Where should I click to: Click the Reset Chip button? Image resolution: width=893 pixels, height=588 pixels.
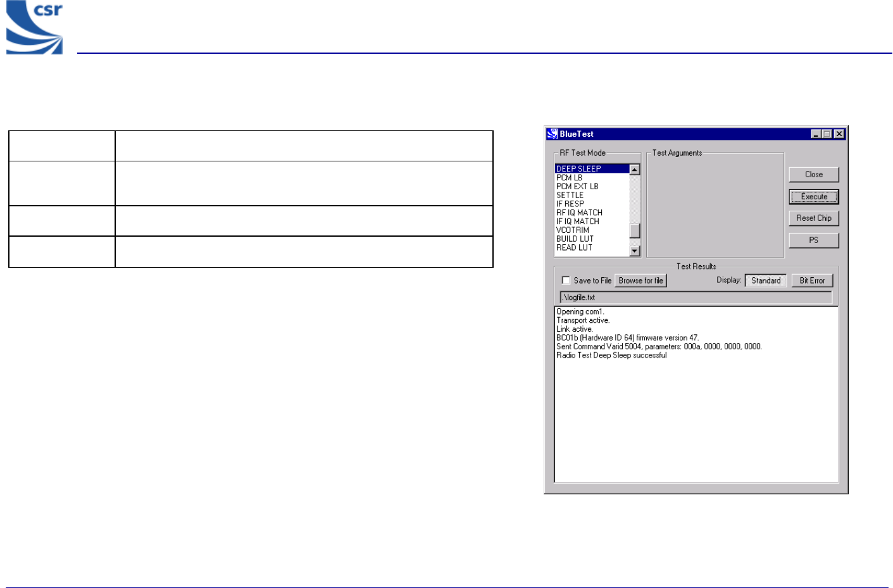(813, 218)
